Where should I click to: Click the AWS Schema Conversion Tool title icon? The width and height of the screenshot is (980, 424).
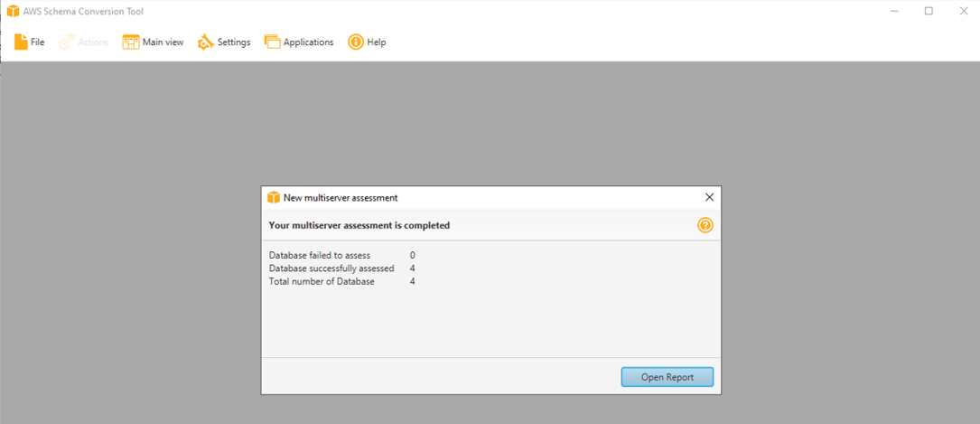coord(13,11)
